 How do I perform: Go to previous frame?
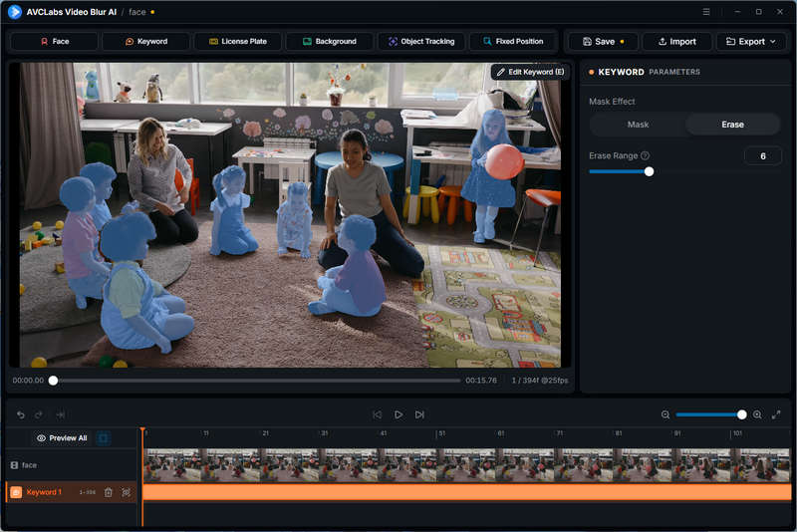377,415
